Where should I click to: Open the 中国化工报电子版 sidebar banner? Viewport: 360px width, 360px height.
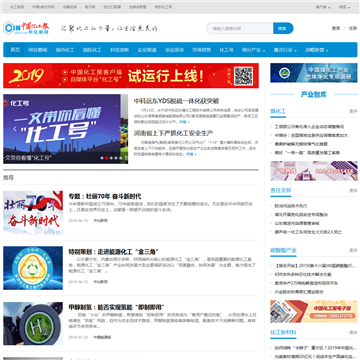click(314, 311)
